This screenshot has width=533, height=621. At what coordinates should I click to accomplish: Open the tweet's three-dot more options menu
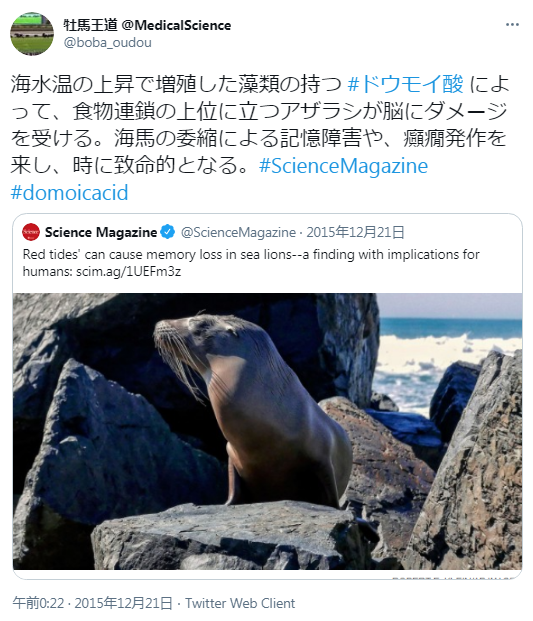click(x=512, y=25)
